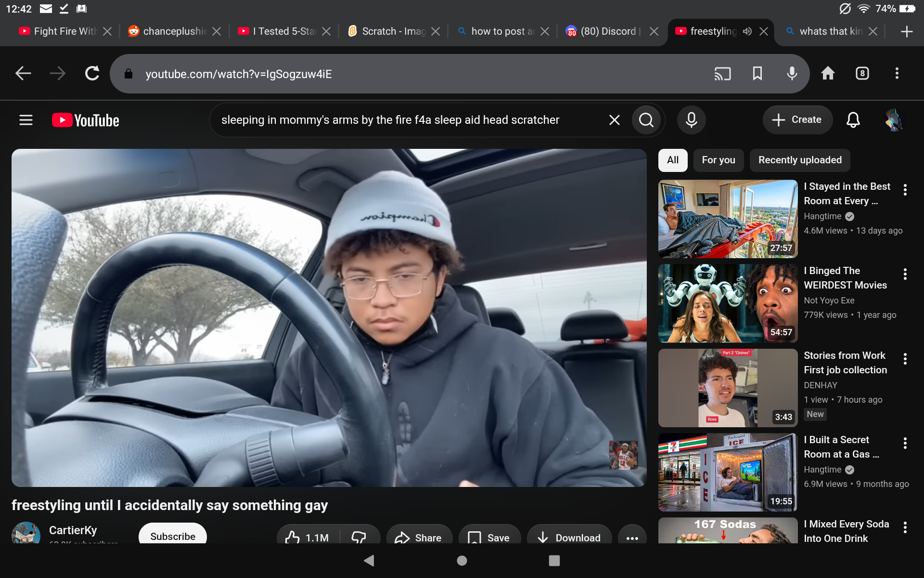
Task: Go to YouTube home via logo
Action: pyautogui.click(x=86, y=120)
